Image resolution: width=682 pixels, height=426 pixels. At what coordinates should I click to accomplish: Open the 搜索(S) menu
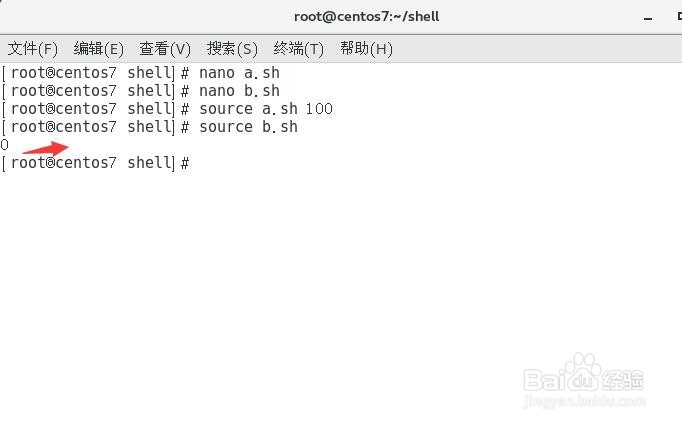coord(232,48)
